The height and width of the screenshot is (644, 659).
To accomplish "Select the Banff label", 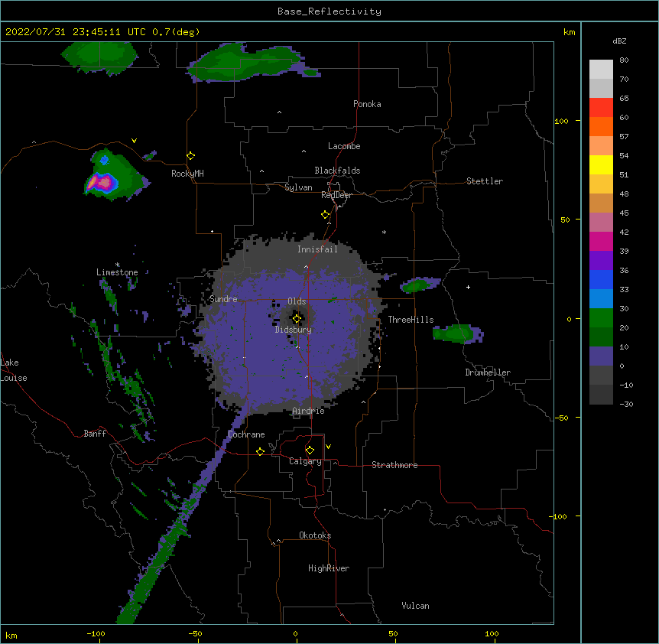I will [x=95, y=434].
